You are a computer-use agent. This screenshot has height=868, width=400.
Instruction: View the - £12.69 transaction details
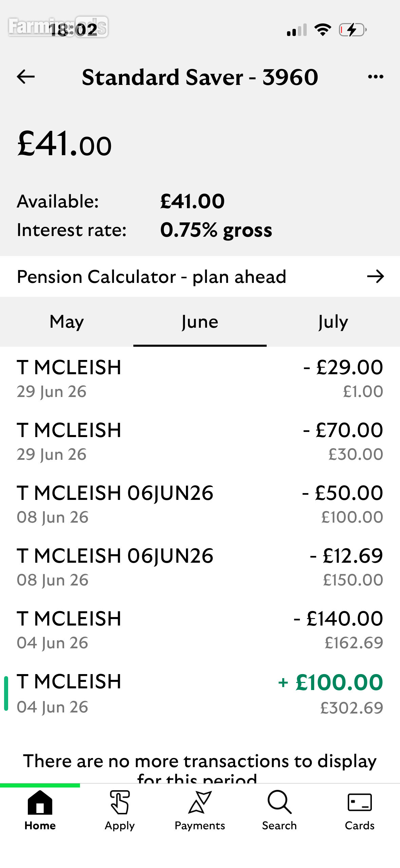tap(200, 567)
